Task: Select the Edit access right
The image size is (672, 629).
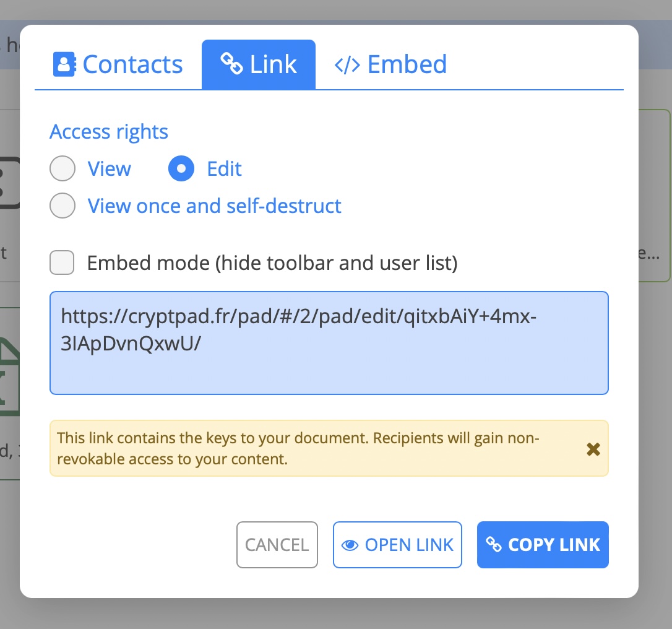Action: pyautogui.click(x=181, y=168)
